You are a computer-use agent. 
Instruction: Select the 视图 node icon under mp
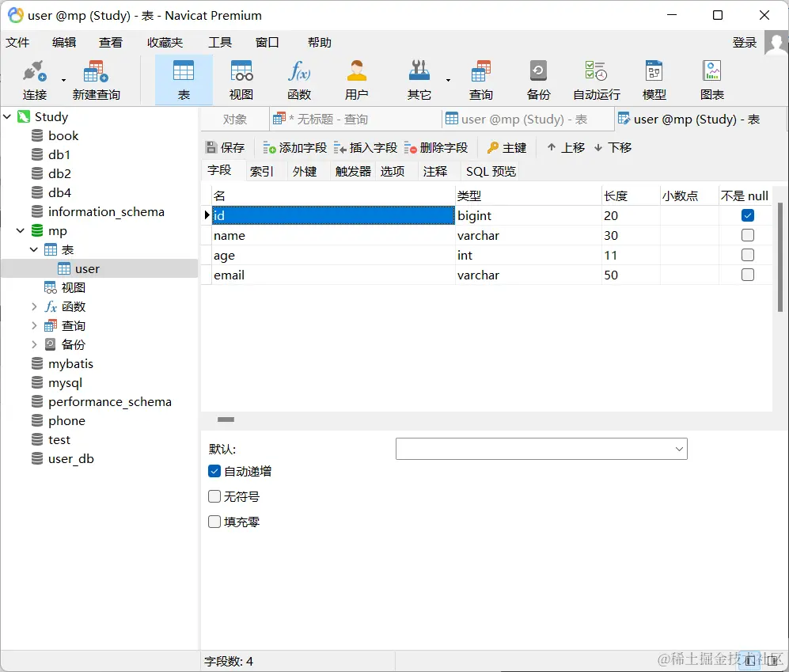pos(51,287)
